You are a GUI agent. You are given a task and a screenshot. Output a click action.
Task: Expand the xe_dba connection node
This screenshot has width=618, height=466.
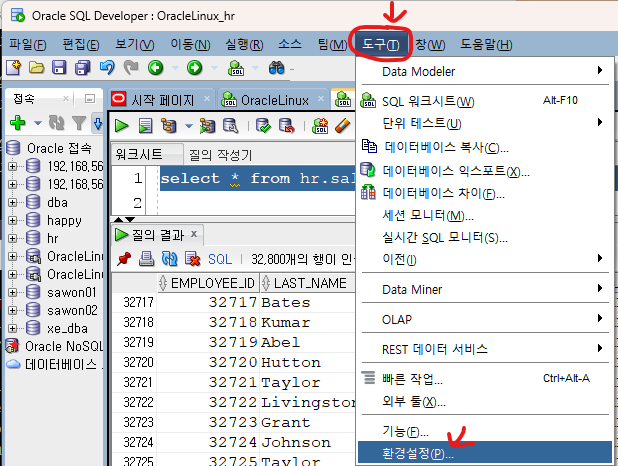[x=13, y=328]
